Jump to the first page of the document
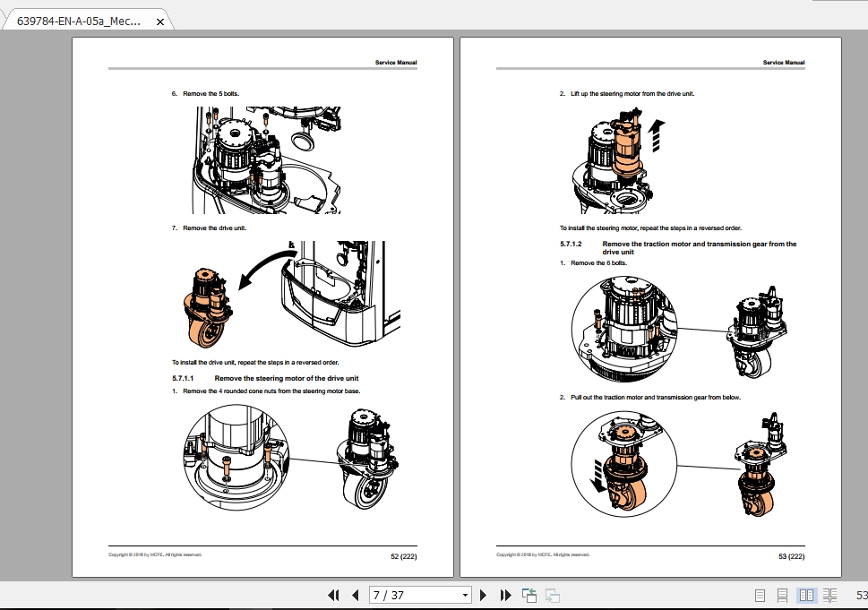Viewport: 868px width, 610px height. (333, 595)
